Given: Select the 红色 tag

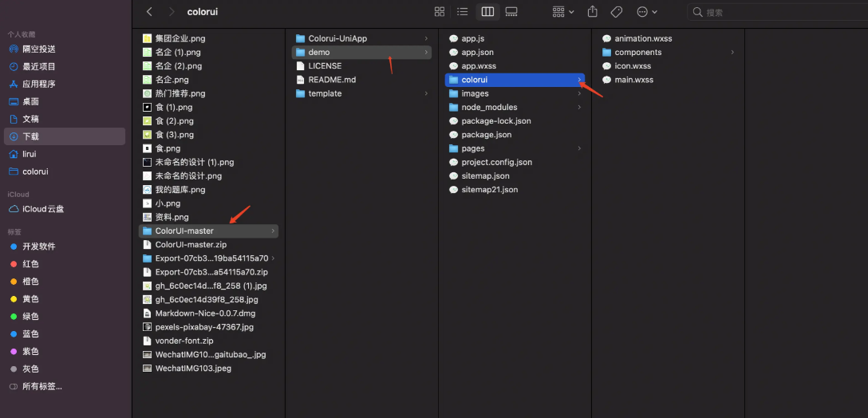Looking at the screenshot, I should (65, 264).
